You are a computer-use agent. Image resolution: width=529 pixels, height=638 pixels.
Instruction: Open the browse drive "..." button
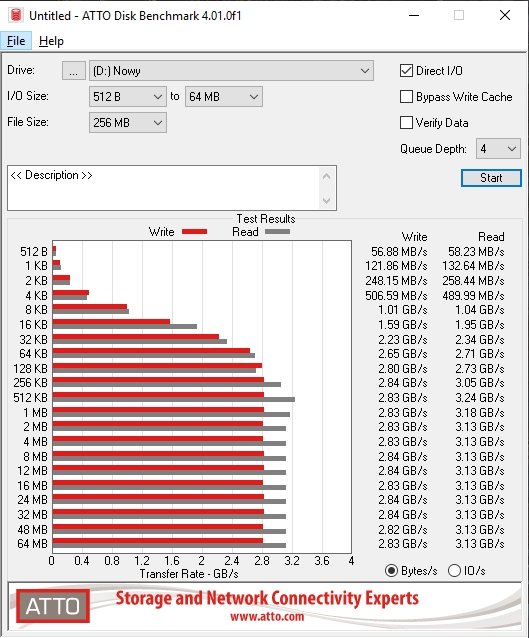click(74, 71)
